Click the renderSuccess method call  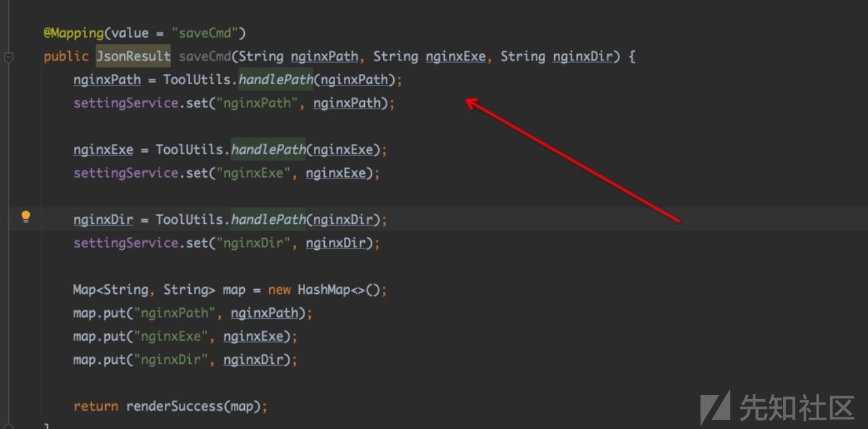pos(175,406)
